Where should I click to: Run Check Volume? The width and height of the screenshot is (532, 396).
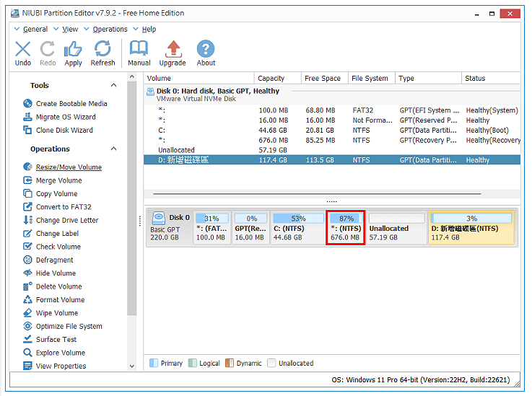tap(52, 247)
